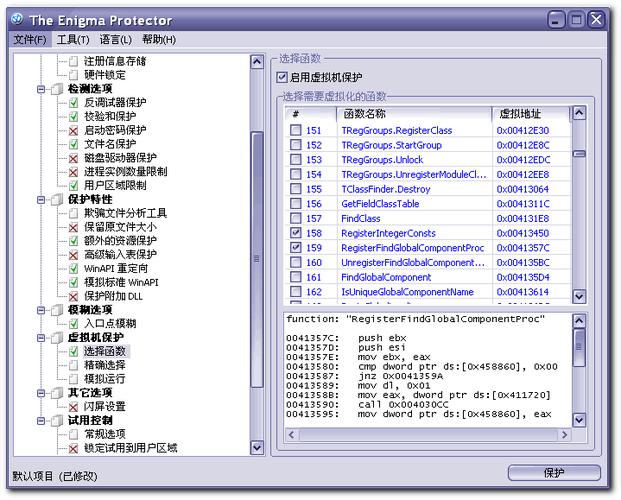The width and height of the screenshot is (621, 500).
Task: Click disassembly pane vertical scrollbar thumb
Action: click(x=579, y=347)
